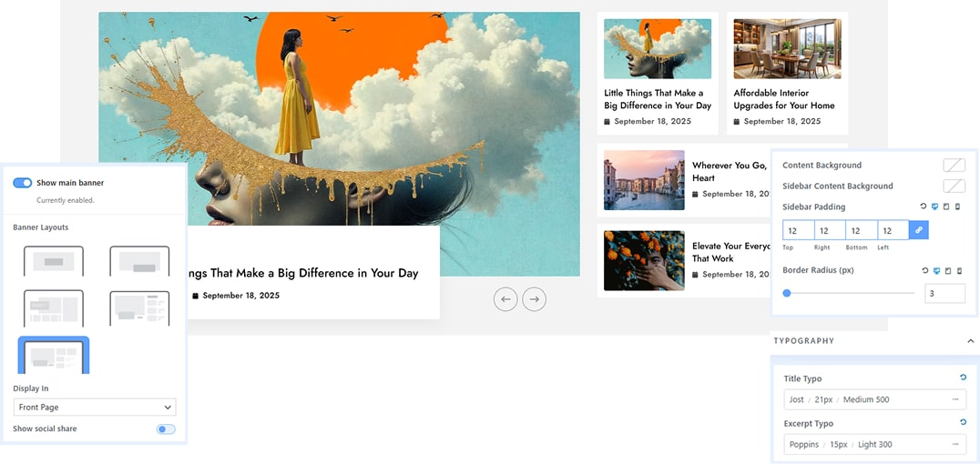Click the Content Background color swatch
This screenshot has width=980, height=464.
tap(954, 165)
